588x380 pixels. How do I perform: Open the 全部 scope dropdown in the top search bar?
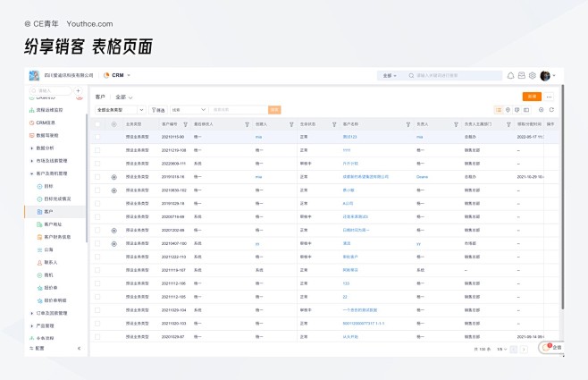pyautogui.click(x=390, y=76)
